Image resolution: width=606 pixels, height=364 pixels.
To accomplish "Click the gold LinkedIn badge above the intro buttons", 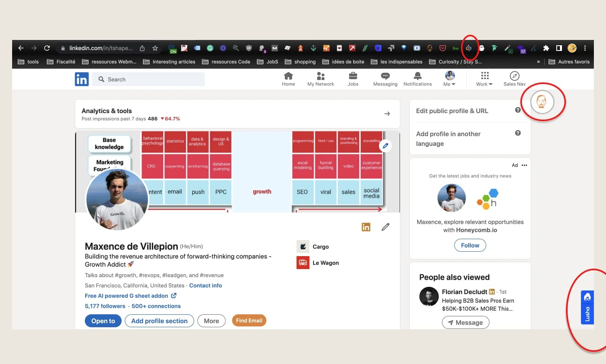I will click(x=366, y=227).
